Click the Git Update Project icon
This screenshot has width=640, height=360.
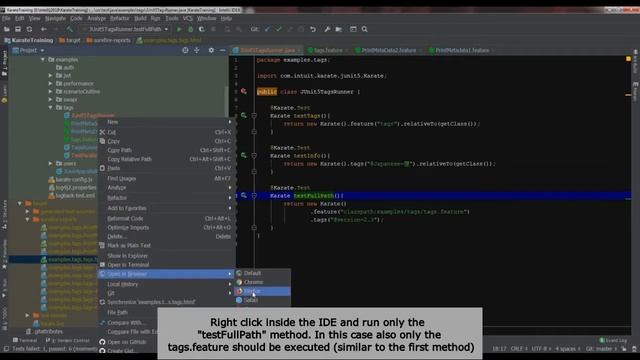click(267, 29)
